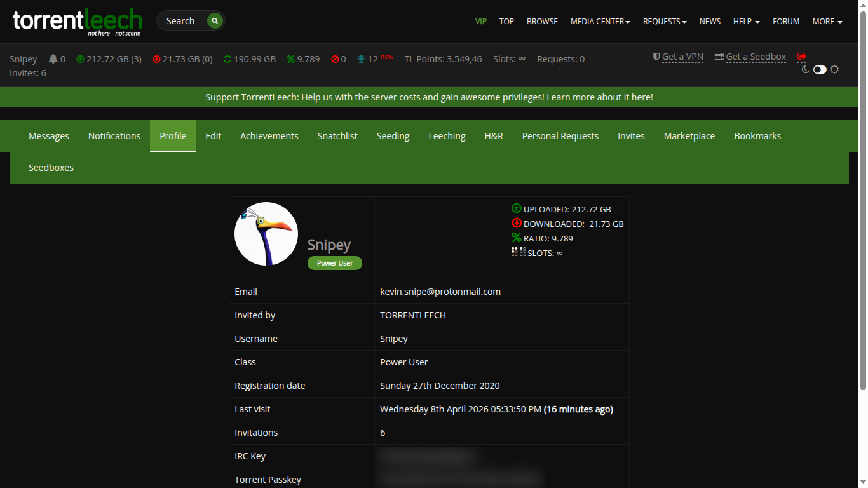The image size is (868, 488).
Task: Click the Get a Seedbox link
Action: point(756,57)
